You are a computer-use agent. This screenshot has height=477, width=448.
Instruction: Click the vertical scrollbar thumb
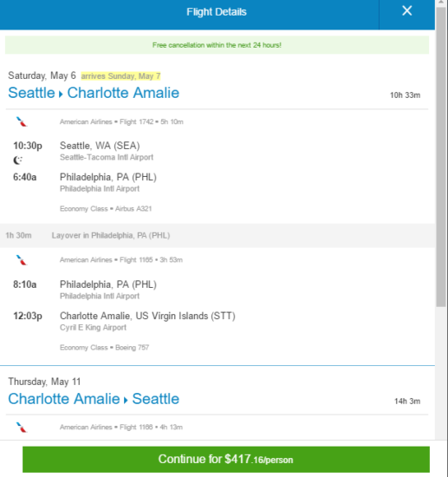[441, 157]
